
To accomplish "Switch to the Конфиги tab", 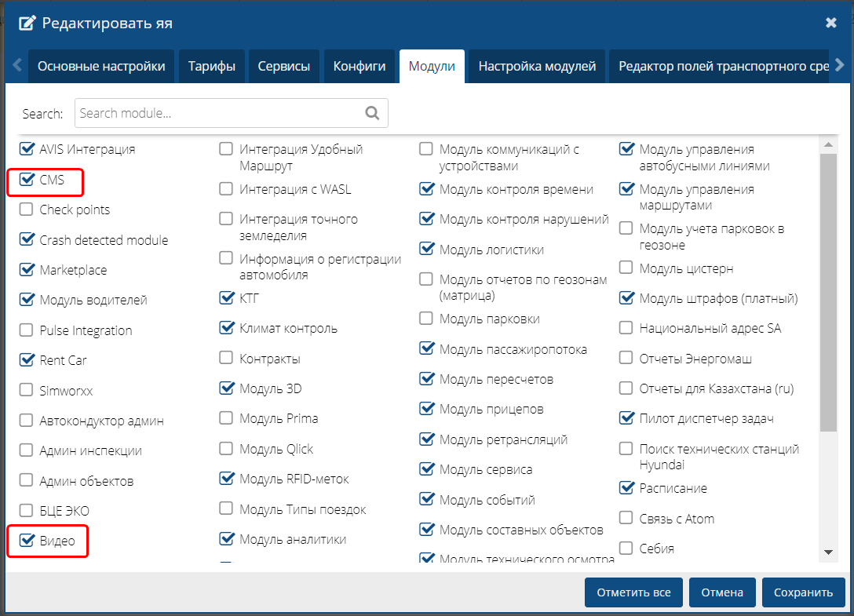I will [359, 67].
